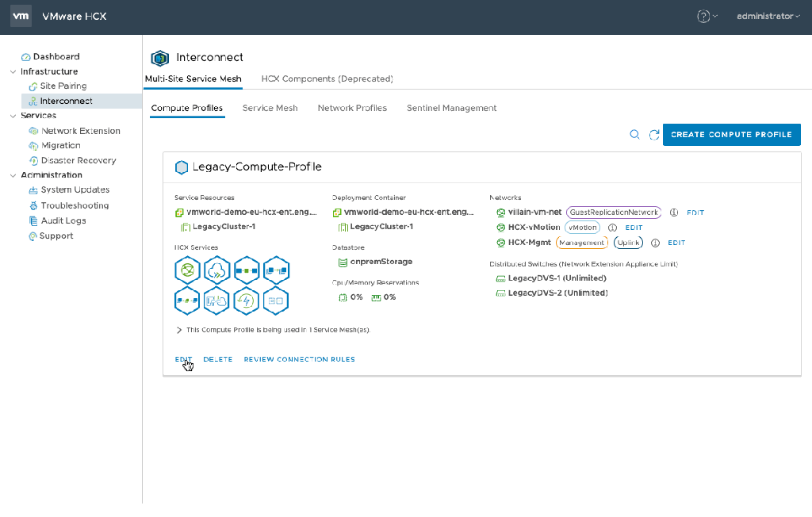
Task: Click the refresh icon beside Create Compute Profile
Action: tap(654, 135)
